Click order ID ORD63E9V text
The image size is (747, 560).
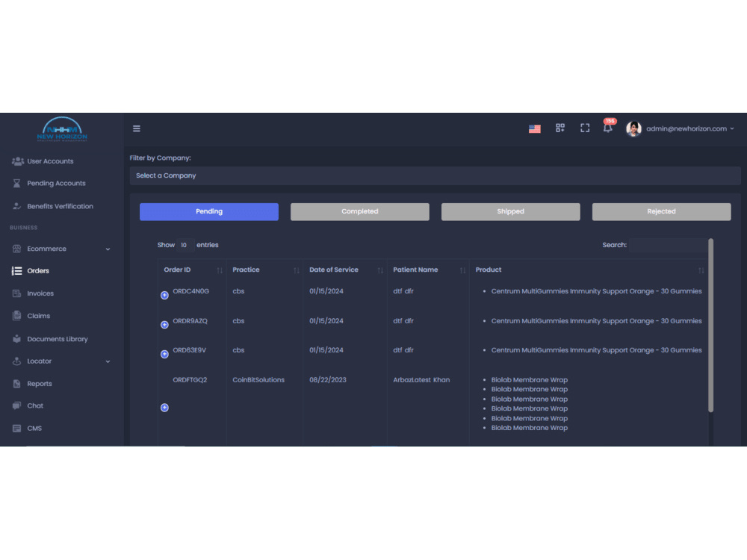tap(189, 350)
